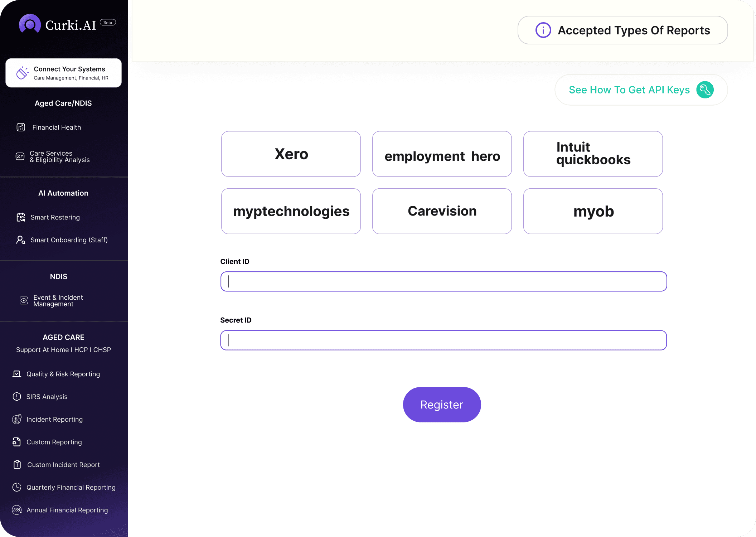The height and width of the screenshot is (537, 756).
Task: Click the green API key icon
Action: [705, 90]
